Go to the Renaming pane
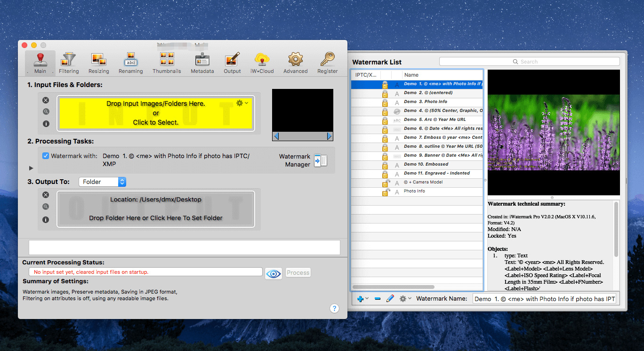The height and width of the screenshot is (351, 644). pyautogui.click(x=131, y=63)
